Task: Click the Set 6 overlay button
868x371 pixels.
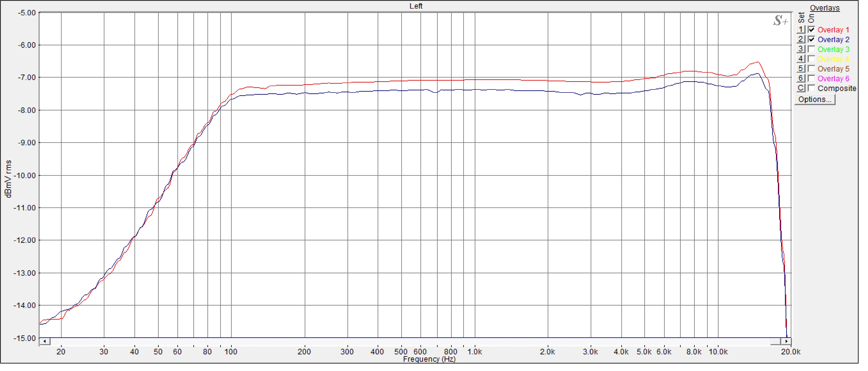Action: pos(801,79)
